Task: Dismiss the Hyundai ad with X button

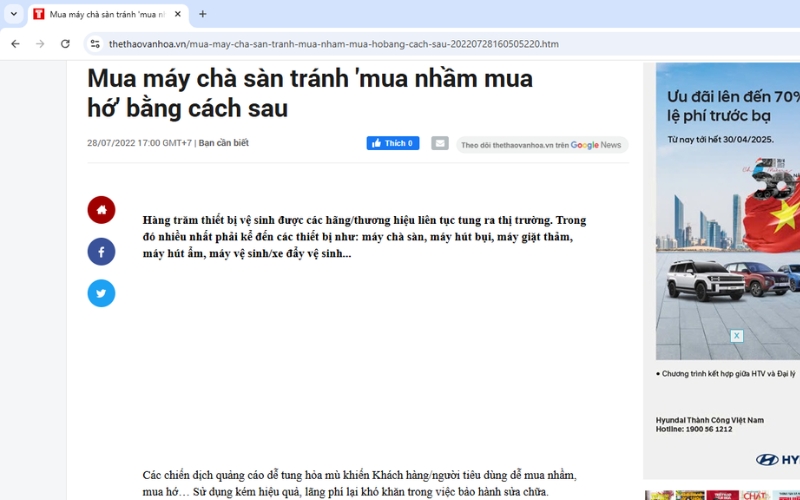Action: click(x=736, y=336)
